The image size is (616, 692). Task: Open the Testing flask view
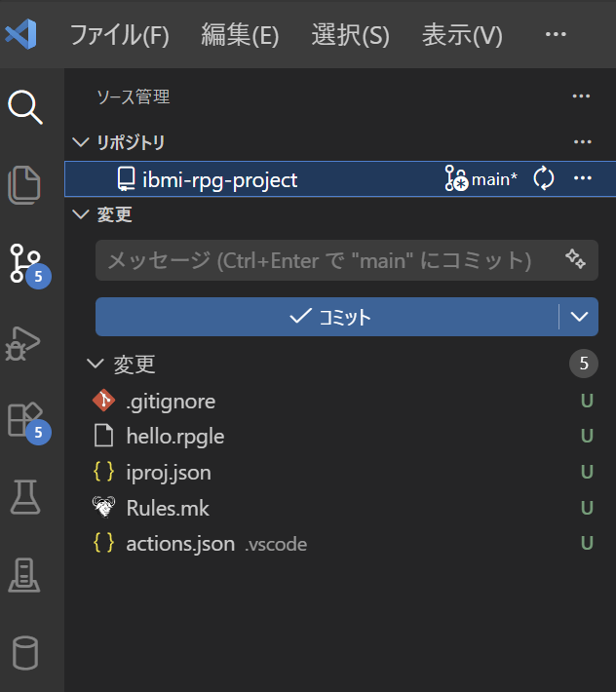[x=26, y=497]
